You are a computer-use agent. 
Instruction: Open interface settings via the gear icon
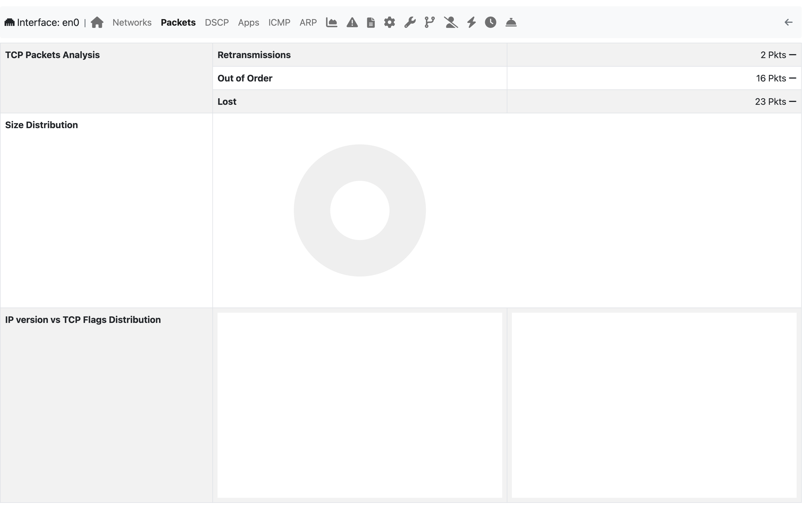click(x=389, y=22)
